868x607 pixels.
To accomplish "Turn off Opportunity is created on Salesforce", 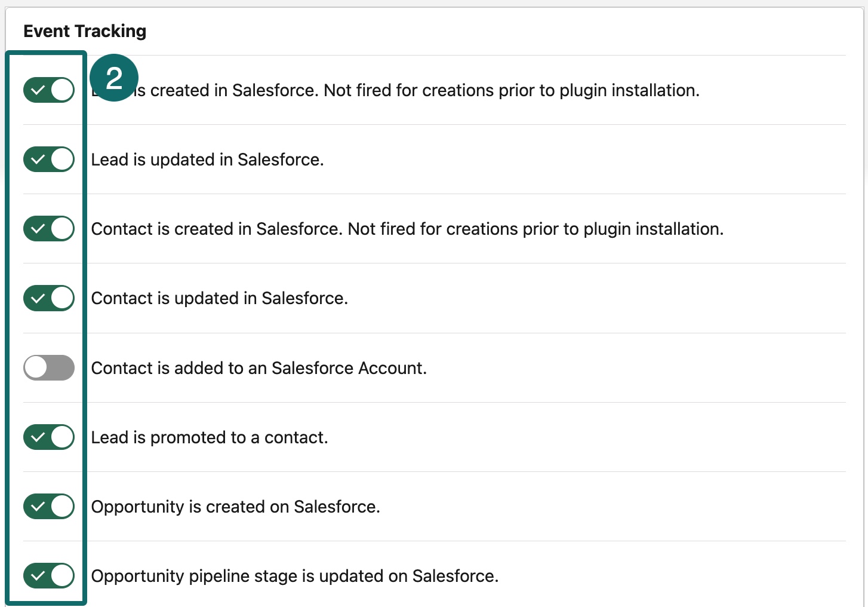I will (x=49, y=506).
